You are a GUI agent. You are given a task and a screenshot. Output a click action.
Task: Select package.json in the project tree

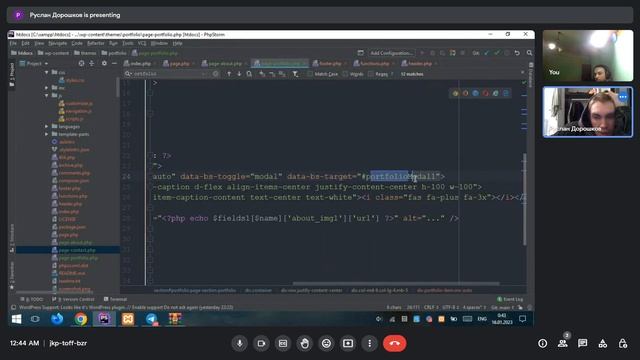(x=69, y=227)
